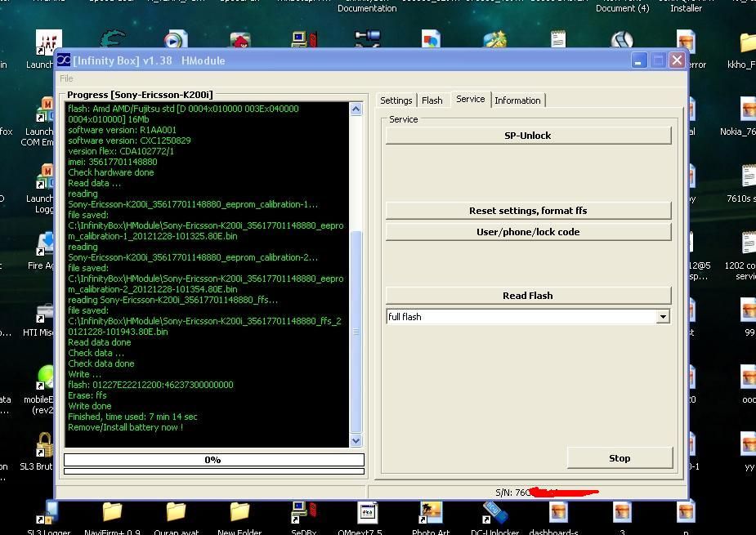
Task: Open the media player desktop icon
Action: pos(176,39)
